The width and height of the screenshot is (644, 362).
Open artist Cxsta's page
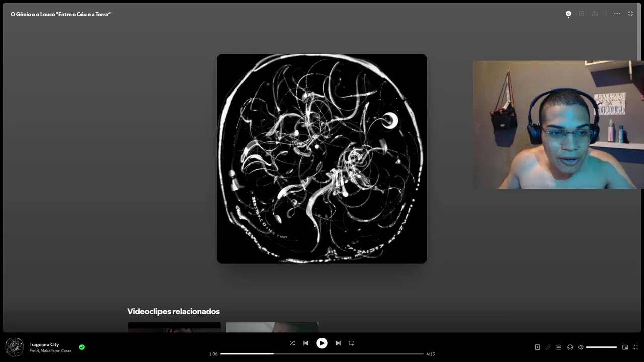66,351
